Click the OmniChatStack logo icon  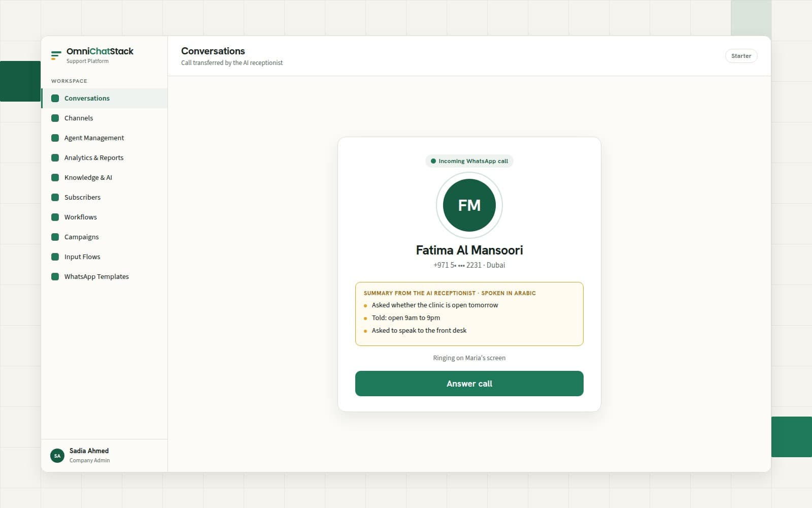point(56,55)
